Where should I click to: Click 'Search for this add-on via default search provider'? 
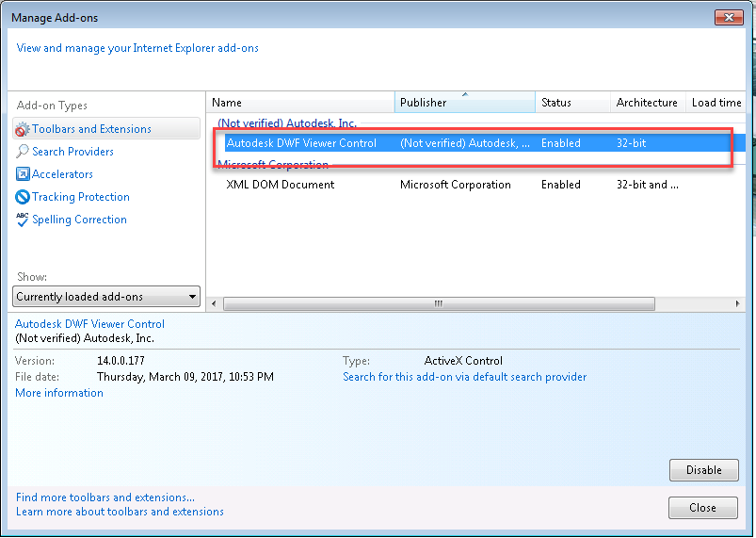point(464,377)
